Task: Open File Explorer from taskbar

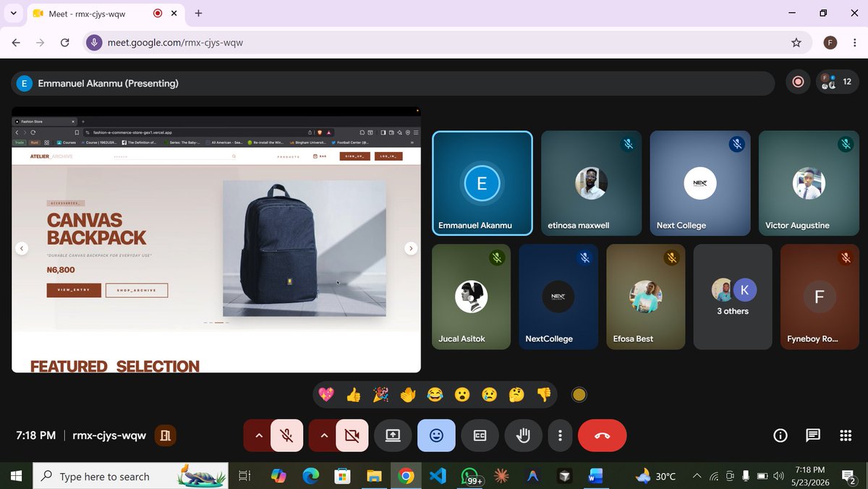Action: 374,476
